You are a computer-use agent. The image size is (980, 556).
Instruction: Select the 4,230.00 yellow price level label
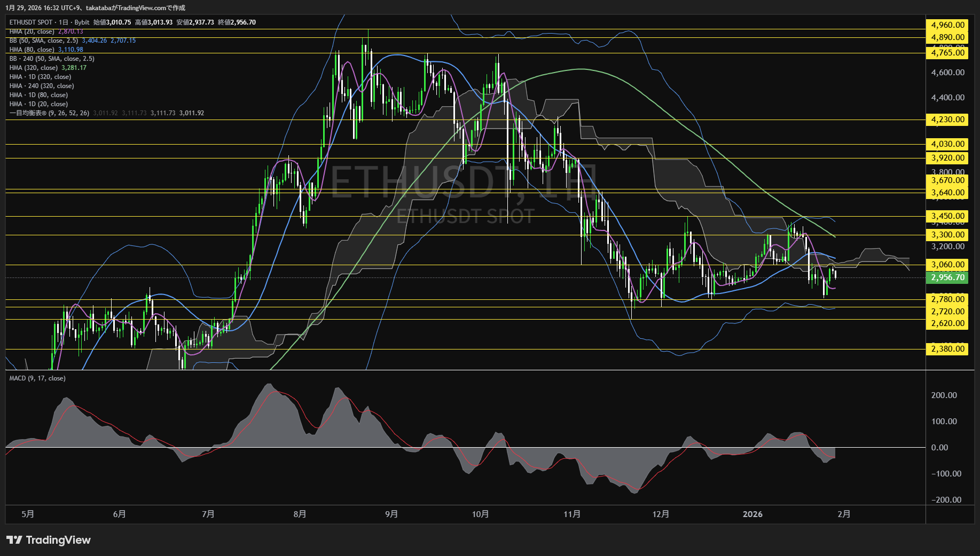(x=947, y=120)
